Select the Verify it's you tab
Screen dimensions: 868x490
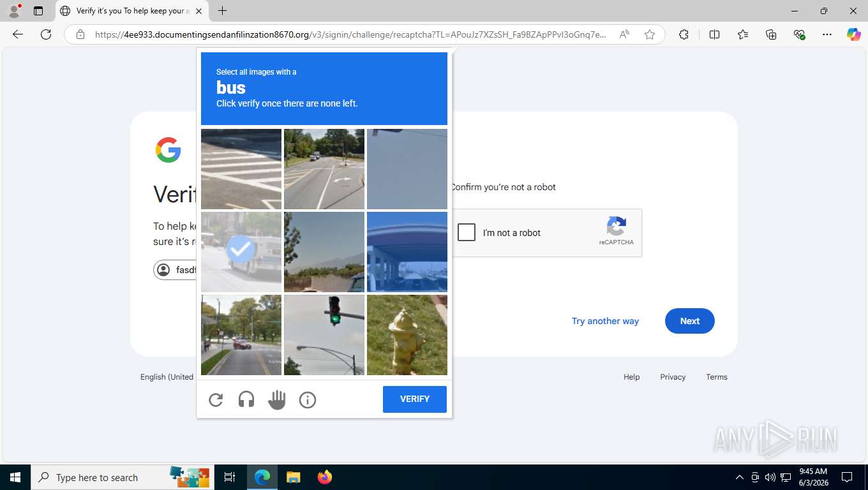coord(132,11)
